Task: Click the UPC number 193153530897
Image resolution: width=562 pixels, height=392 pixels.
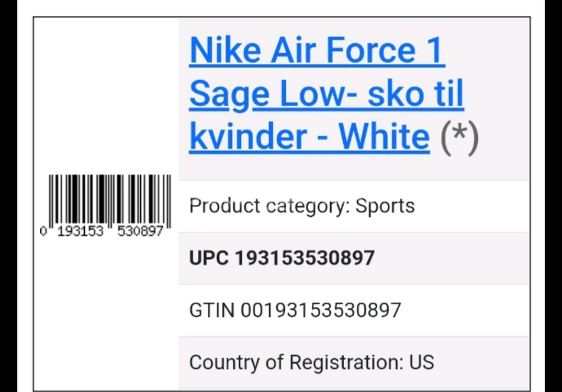Action: click(x=304, y=258)
